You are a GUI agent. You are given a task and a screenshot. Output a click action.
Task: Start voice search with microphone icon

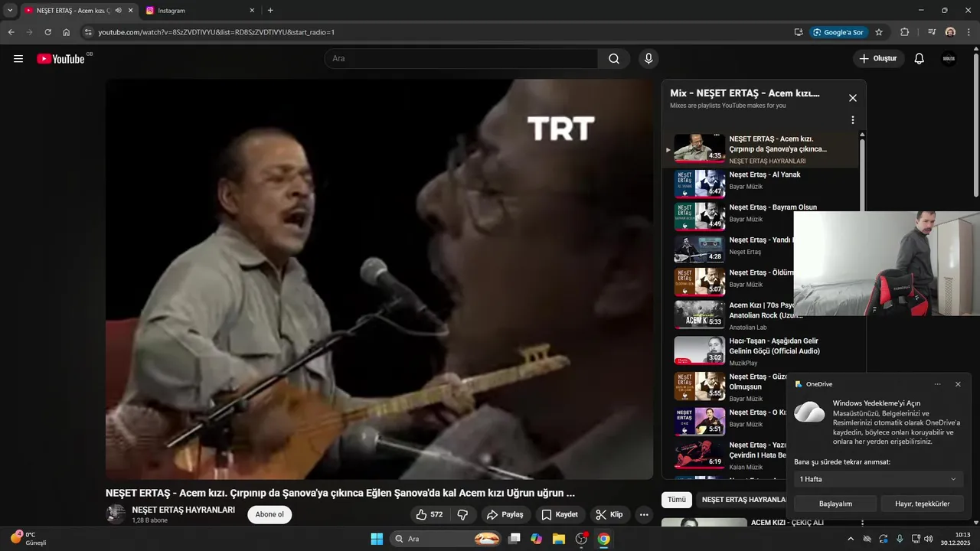pyautogui.click(x=648, y=59)
